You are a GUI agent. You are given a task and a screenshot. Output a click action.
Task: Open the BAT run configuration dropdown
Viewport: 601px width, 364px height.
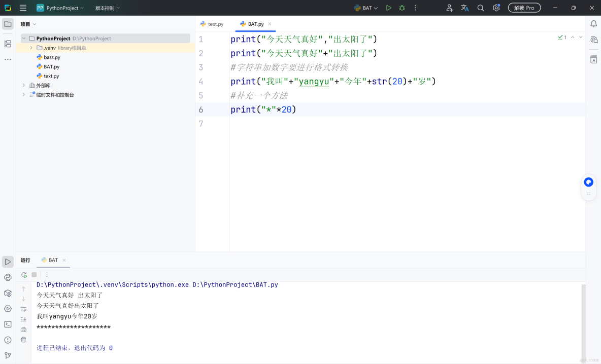pos(365,8)
